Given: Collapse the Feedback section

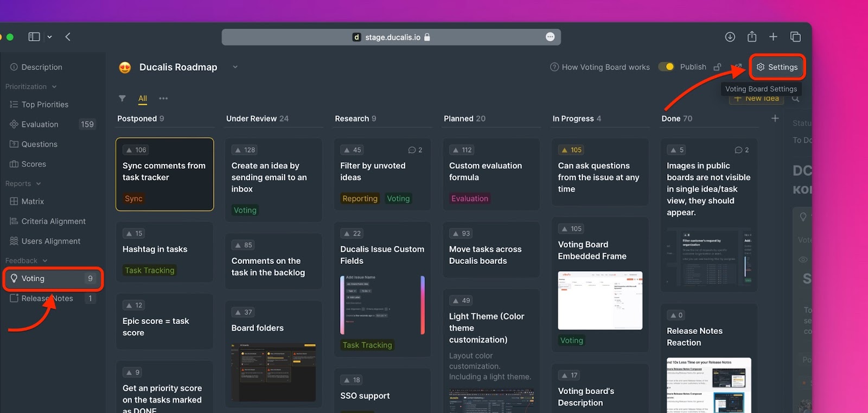Looking at the screenshot, I should [x=27, y=261].
